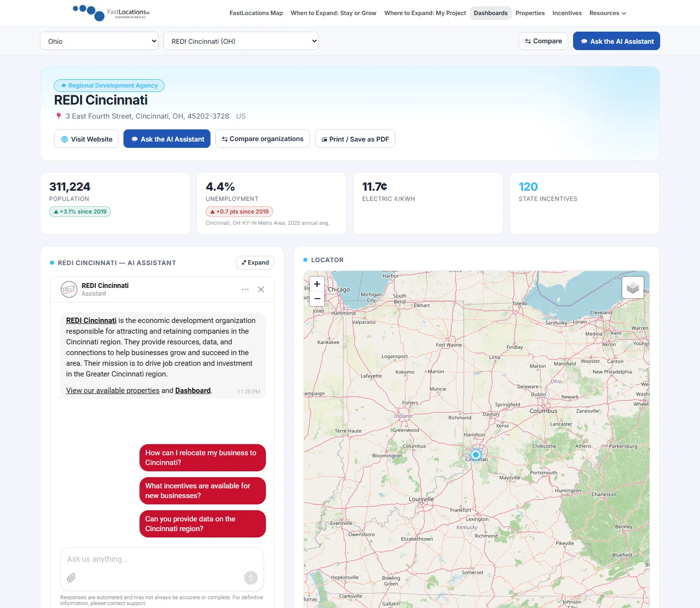
Task: Click the 4.4% unemployment figure
Action: click(x=220, y=187)
